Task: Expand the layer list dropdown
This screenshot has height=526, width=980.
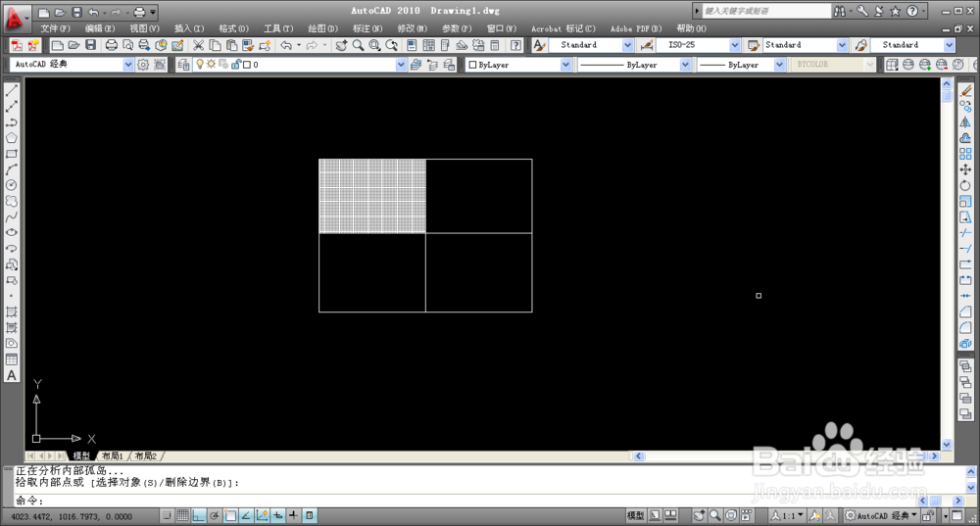Action: (x=401, y=65)
